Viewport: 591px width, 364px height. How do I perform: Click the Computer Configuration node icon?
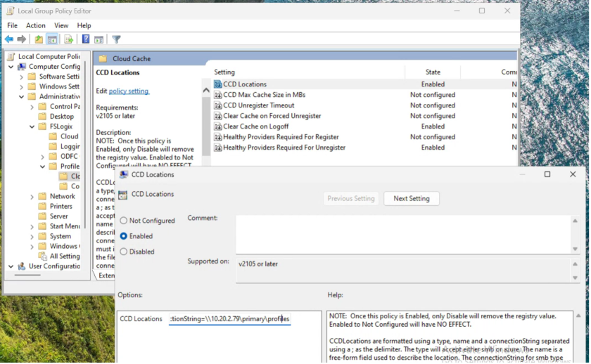click(23, 67)
